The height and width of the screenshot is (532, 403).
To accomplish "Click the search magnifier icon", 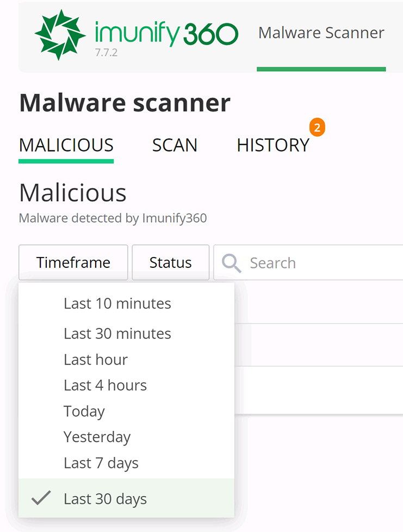I will coord(231,264).
